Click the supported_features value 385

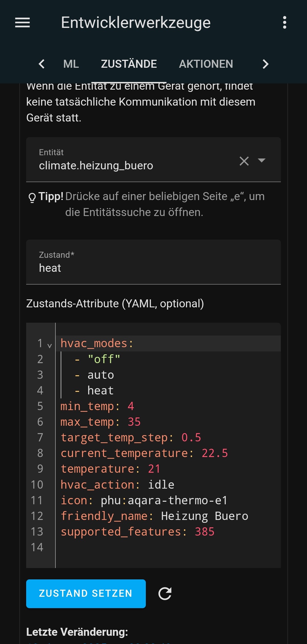click(x=205, y=531)
